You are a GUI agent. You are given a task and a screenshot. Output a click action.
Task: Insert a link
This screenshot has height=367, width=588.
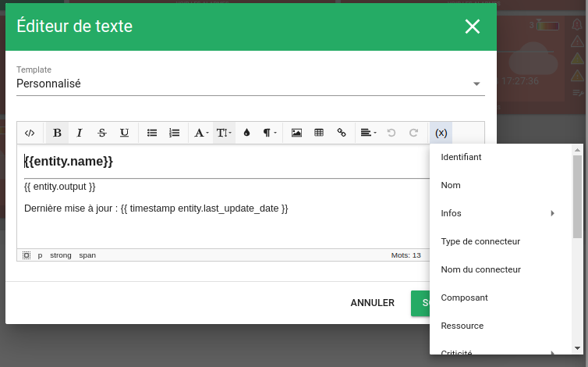click(x=342, y=133)
